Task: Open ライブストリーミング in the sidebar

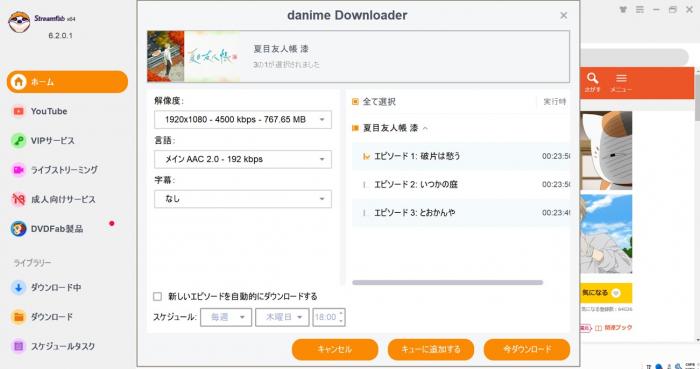Action: (x=64, y=170)
